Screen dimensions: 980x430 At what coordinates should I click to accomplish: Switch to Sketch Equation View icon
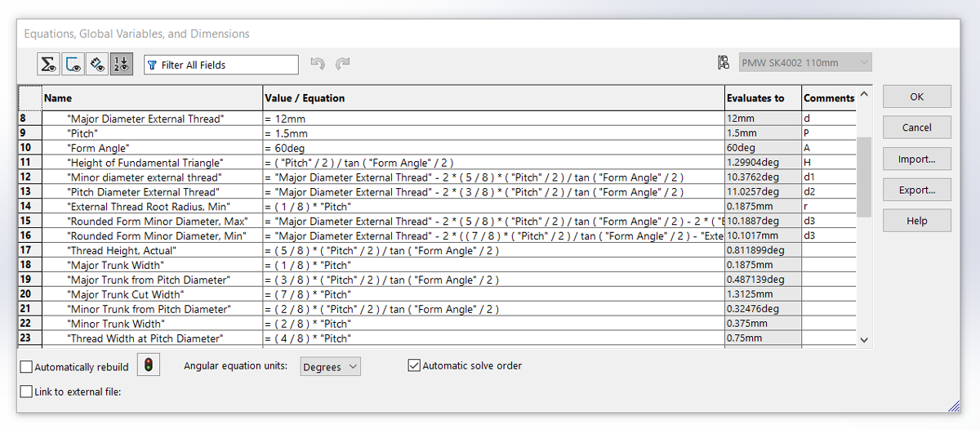[x=73, y=65]
